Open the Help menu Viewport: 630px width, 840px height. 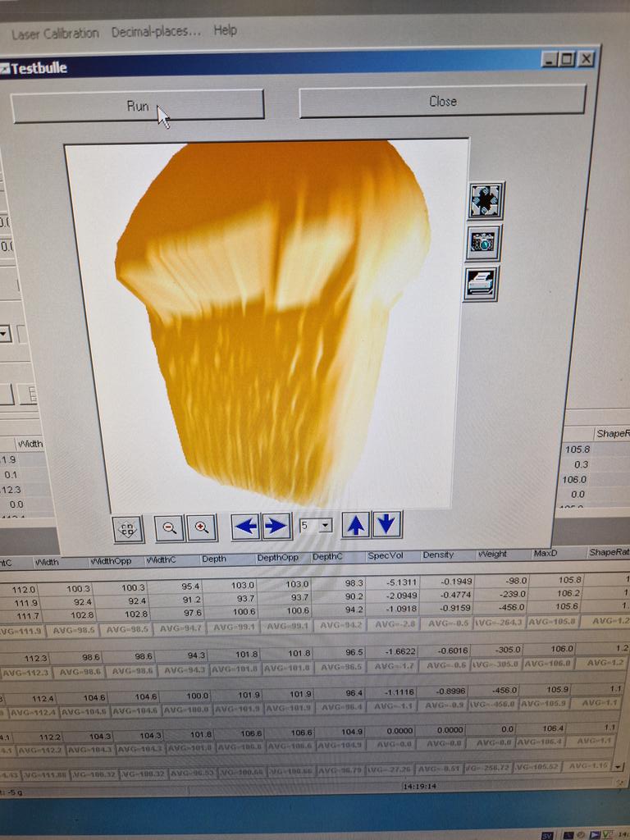tap(225, 30)
